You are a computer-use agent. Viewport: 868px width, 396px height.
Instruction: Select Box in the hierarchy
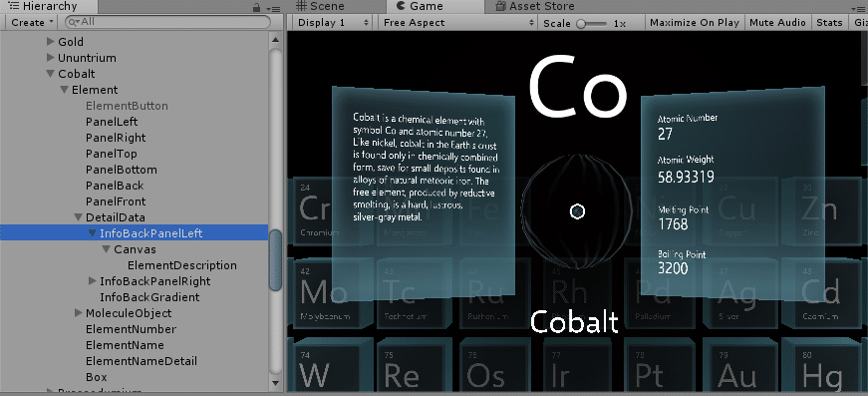pos(97,377)
